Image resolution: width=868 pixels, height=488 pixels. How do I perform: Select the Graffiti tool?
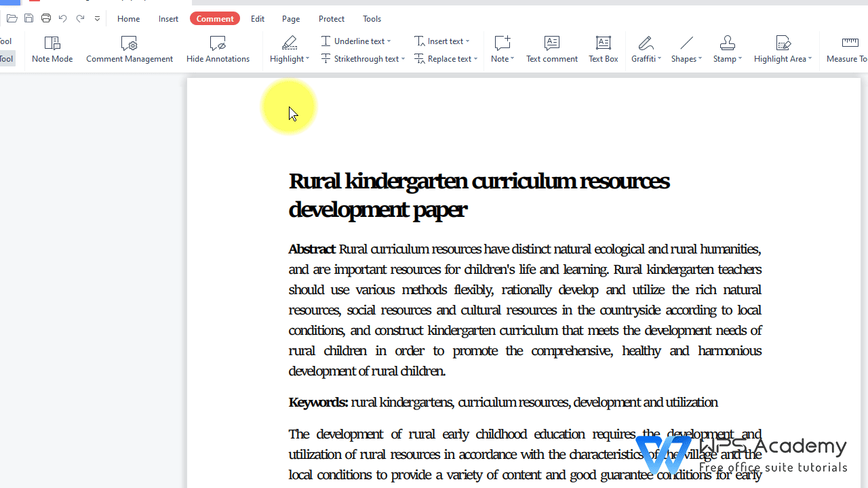point(645,49)
